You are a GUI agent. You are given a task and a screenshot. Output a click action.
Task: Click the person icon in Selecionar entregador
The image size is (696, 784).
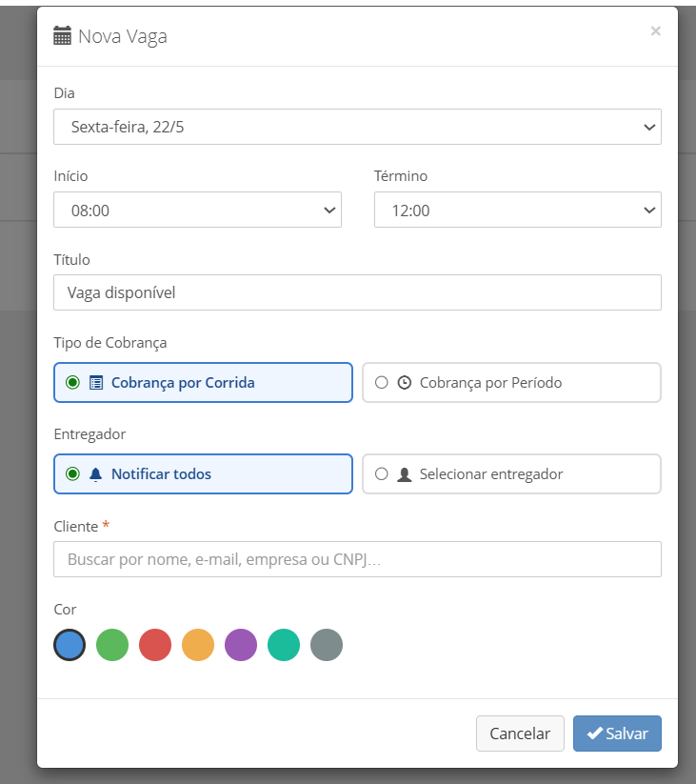tap(405, 474)
